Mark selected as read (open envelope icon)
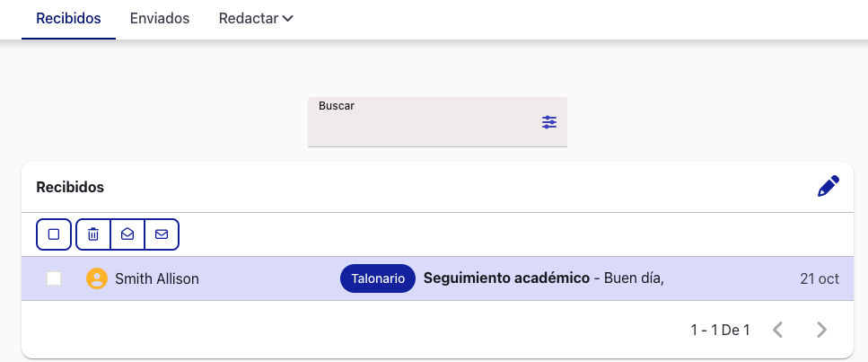The width and height of the screenshot is (868, 362). pyautogui.click(x=127, y=234)
